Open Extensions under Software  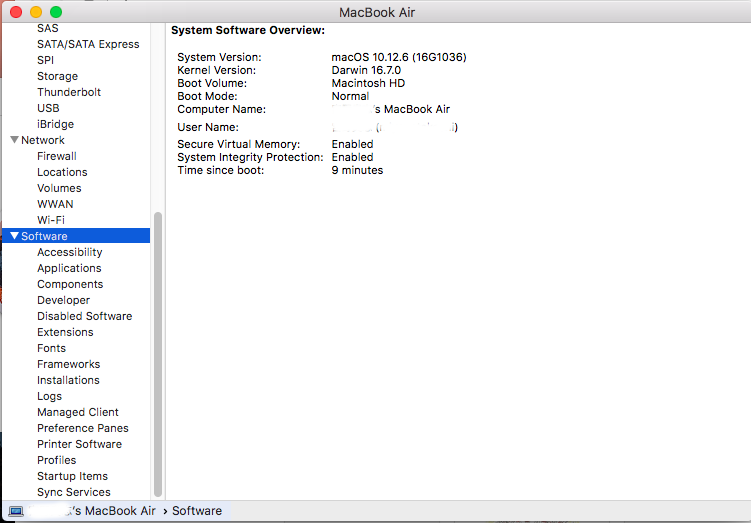(x=65, y=332)
